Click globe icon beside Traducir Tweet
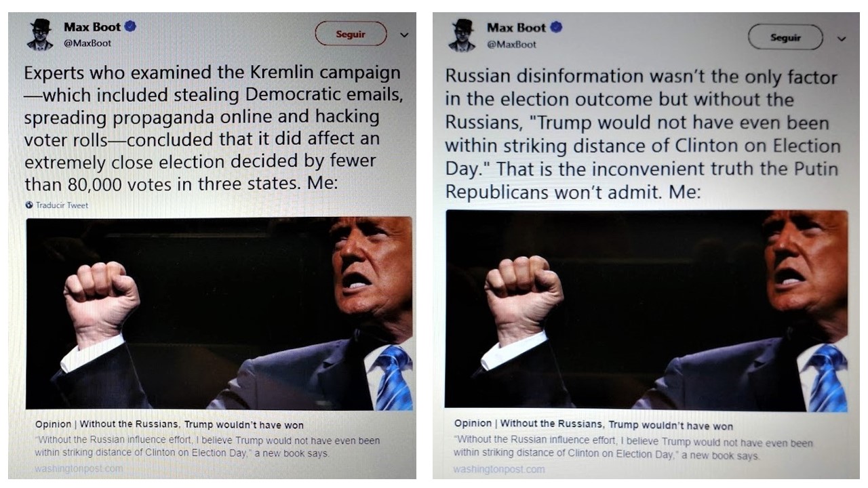 [29, 205]
